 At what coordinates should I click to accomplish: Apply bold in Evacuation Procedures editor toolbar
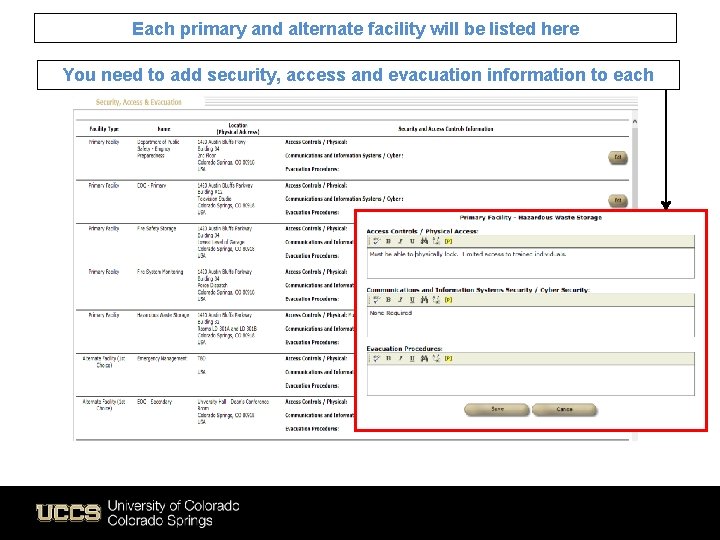(388, 359)
